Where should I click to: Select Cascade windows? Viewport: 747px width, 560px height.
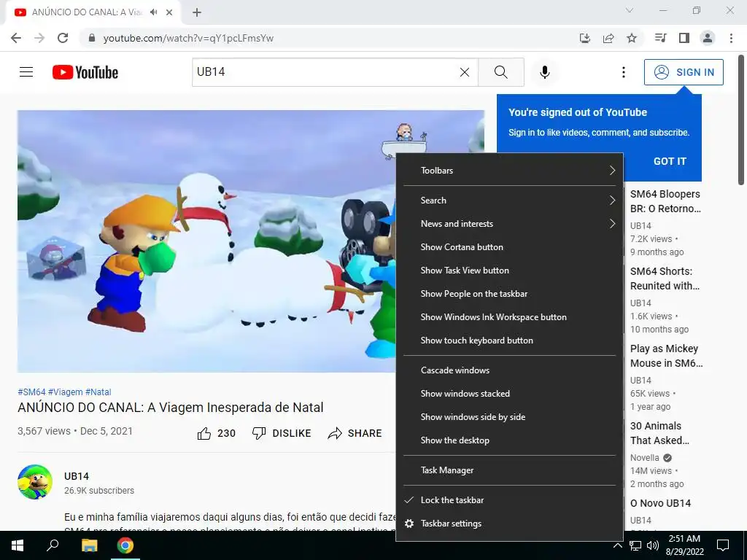[509, 370]
